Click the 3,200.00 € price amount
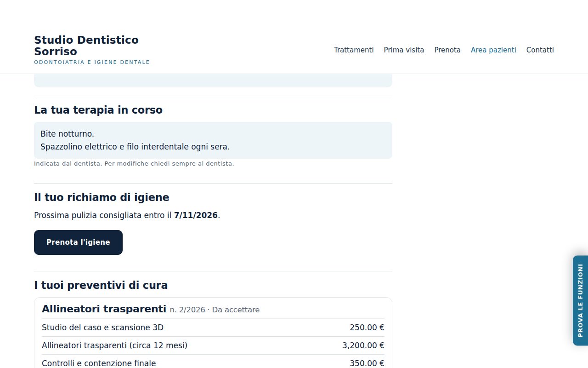The width and height of the screenshot is (588, 368). [363, 345]
